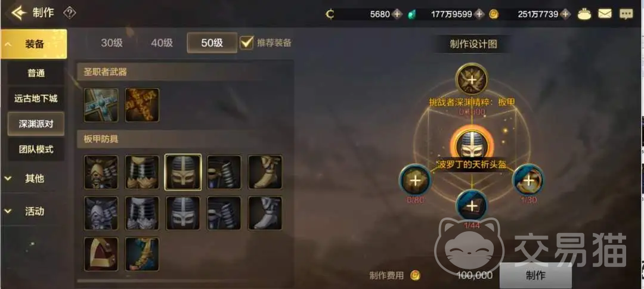Collapse the 装备 category

click(x=33, y=44)
